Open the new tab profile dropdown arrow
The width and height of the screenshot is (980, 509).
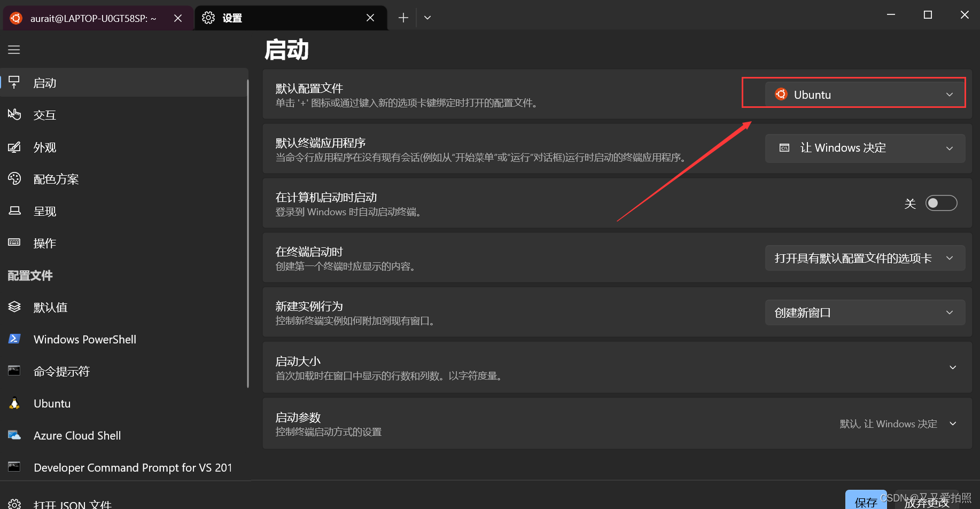pos(427,18)
